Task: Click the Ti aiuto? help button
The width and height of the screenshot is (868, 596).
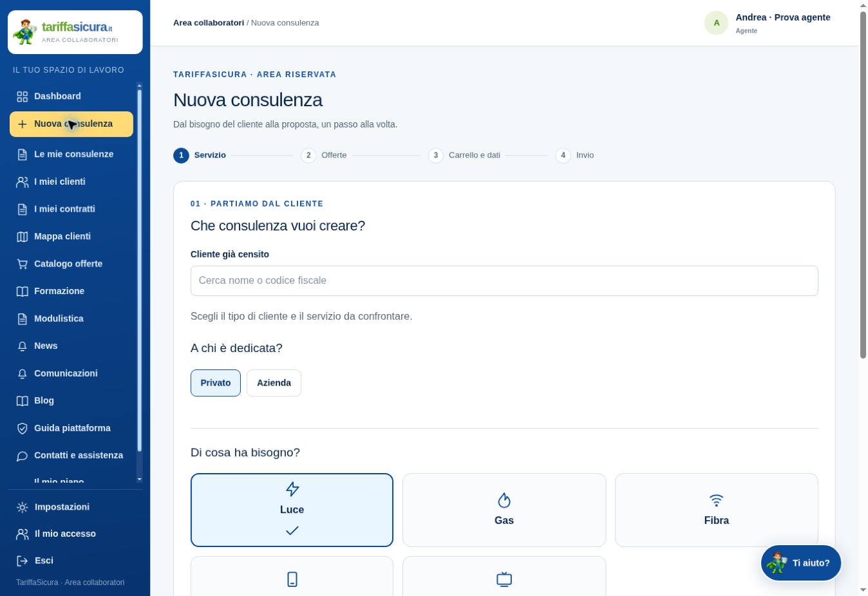Action: coord(801,563)
